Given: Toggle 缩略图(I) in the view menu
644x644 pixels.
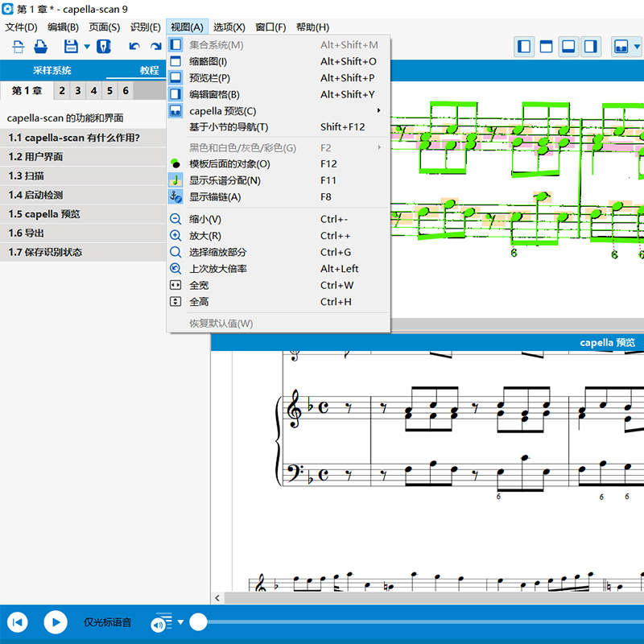Looking at the screenshot, I should (x=278, y=62).
